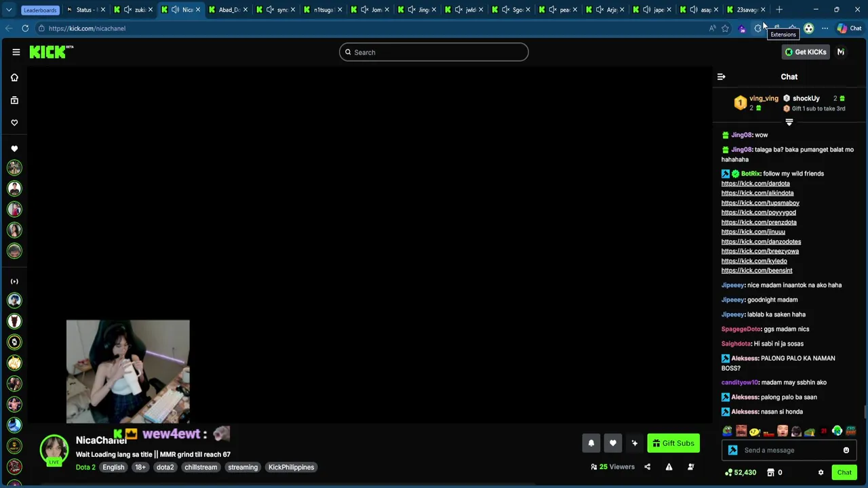Open the kick.com/dardota link in chat
Viewport: 868px width, 488px height.
coord(755,184)
